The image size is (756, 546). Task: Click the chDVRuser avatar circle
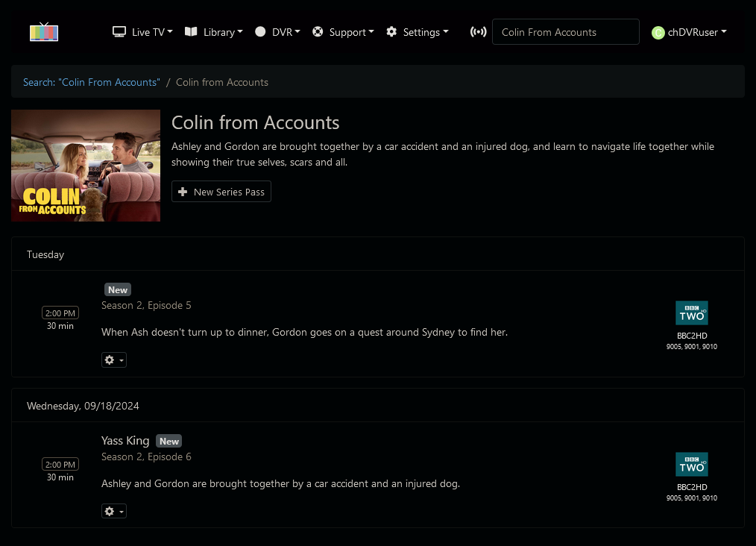(658, 33)
